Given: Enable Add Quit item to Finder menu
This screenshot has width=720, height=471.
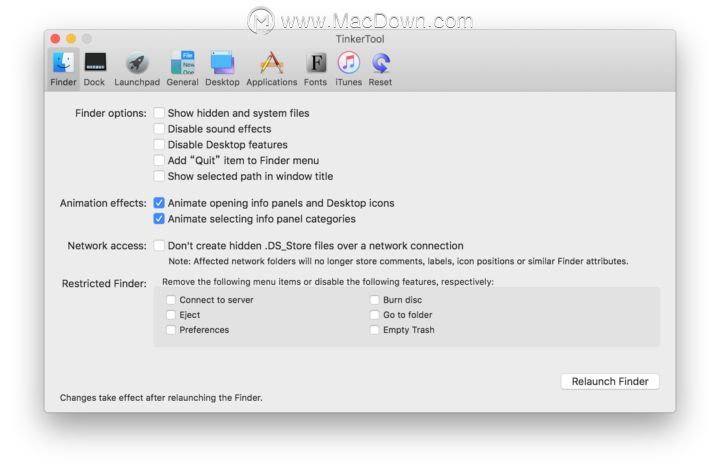Looking at the screenshot, I should pos(159,160).
